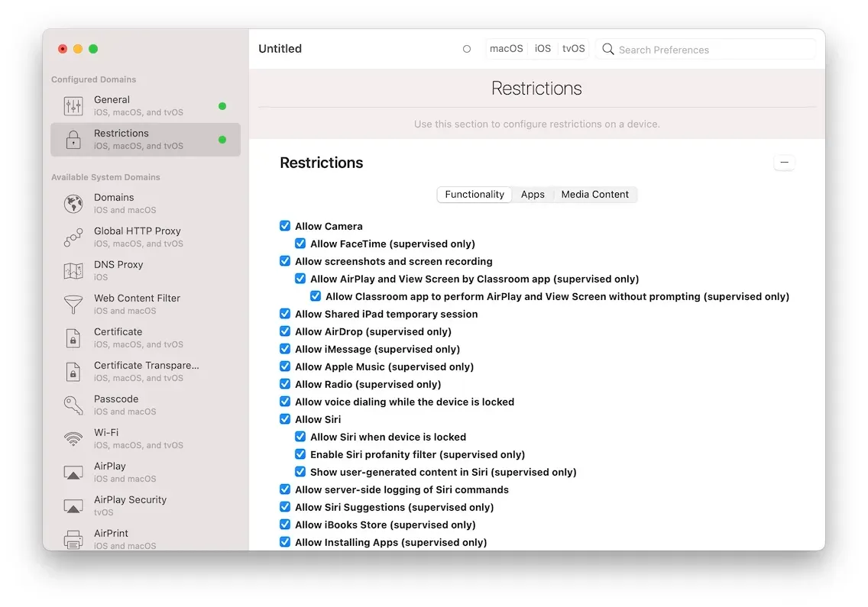Remove the payload with the minus button

[x=784, y=162]
